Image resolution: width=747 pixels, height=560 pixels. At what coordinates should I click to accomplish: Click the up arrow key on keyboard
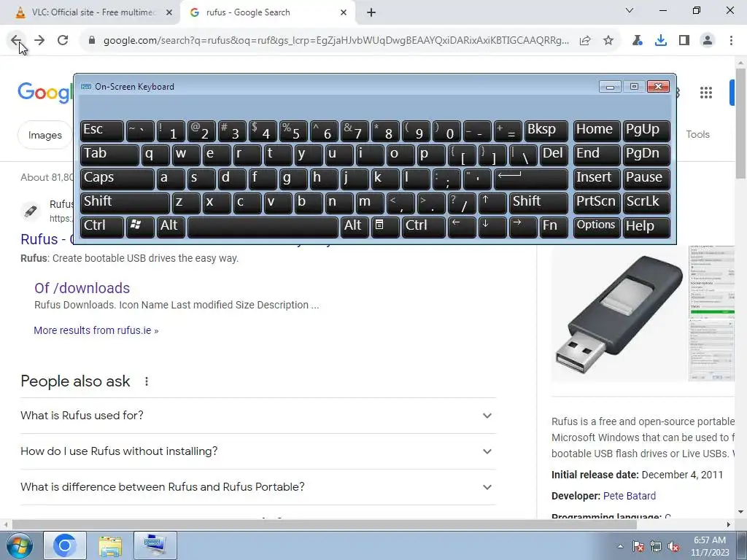pos(492,203)
